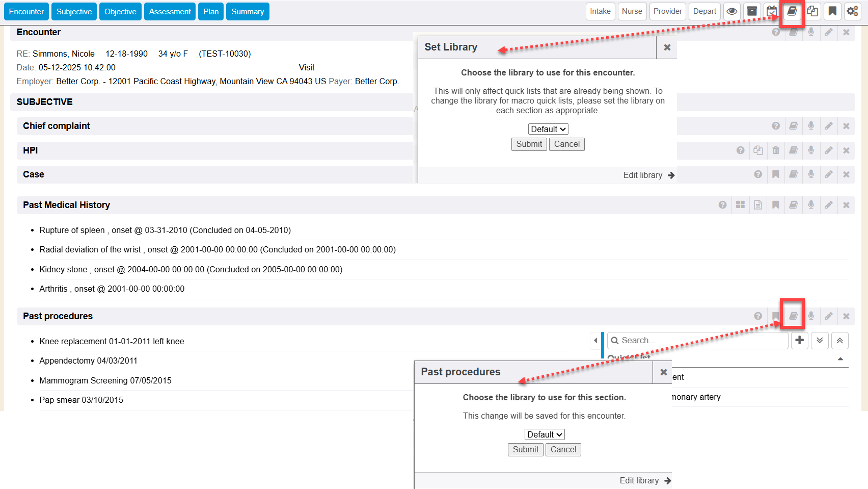
Task: Switch to the Subjective tab
Action: pos(74,12)
